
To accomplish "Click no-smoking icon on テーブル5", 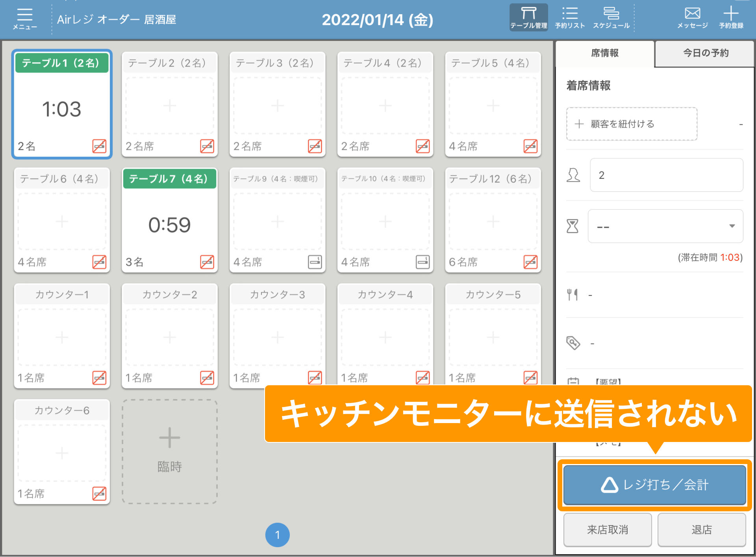I will pos(531,146).
